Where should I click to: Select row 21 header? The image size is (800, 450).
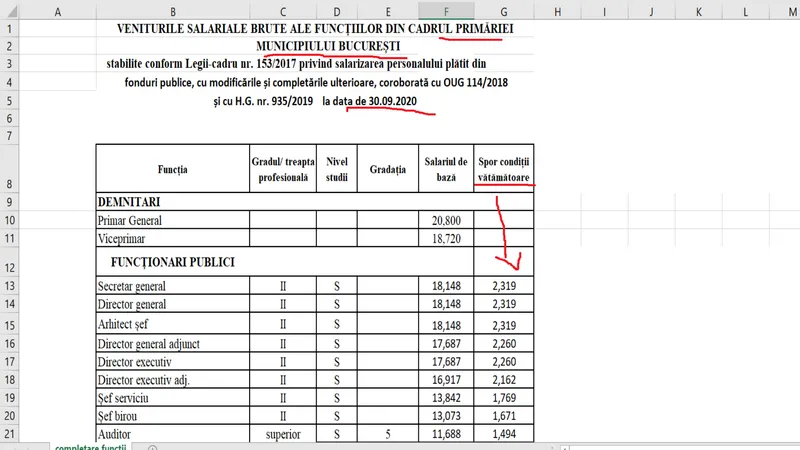[12, 433]
